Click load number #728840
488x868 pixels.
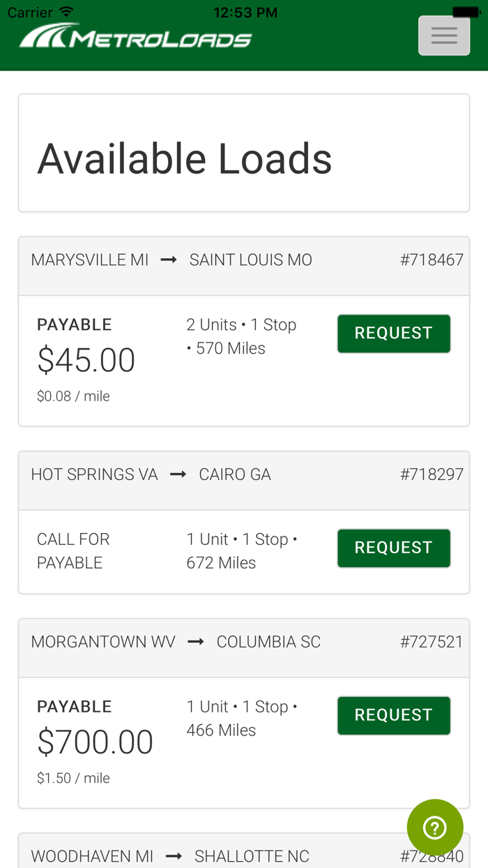pos(432,855)
